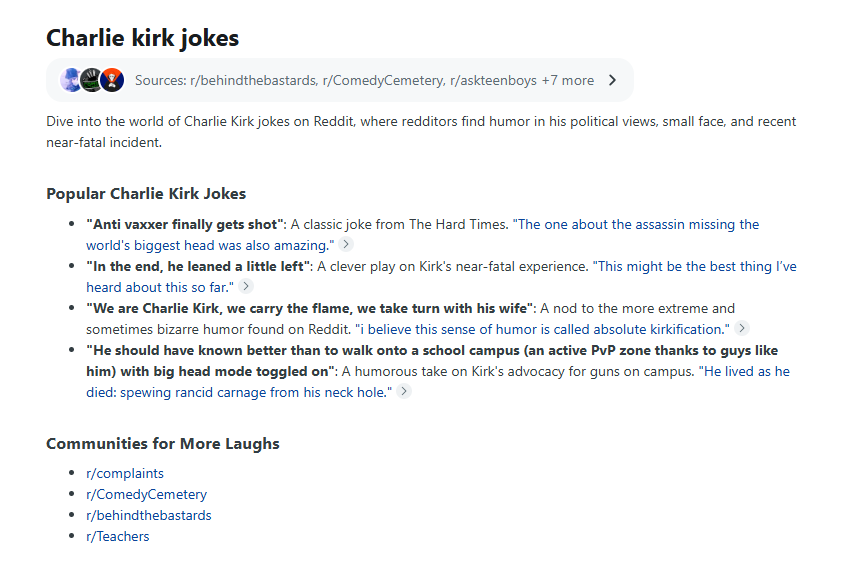Open the 'absolute kirkification' quote link
This screenshot has width=845, height=576.
[542, 329]
